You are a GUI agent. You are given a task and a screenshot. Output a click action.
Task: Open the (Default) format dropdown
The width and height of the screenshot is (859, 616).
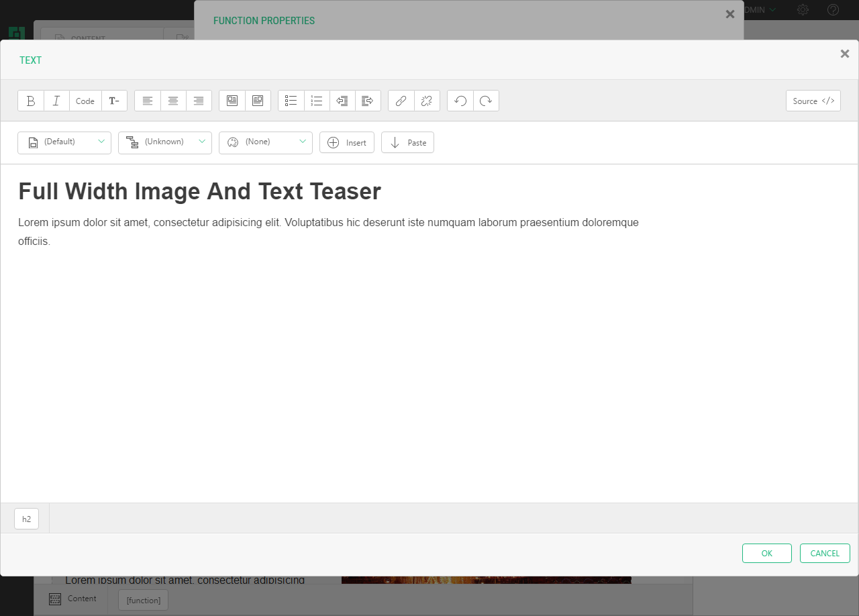click(64, 142)
